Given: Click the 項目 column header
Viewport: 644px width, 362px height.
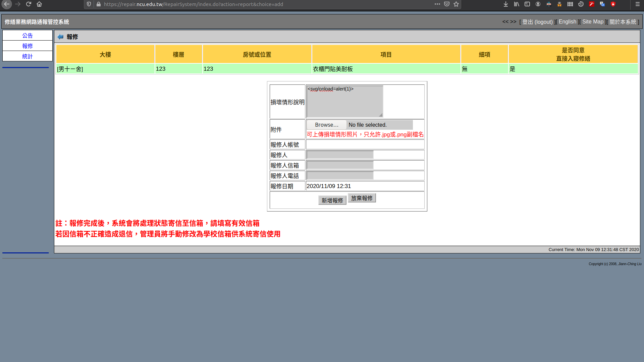Looking at the screenshot, I should pos(386,54).
